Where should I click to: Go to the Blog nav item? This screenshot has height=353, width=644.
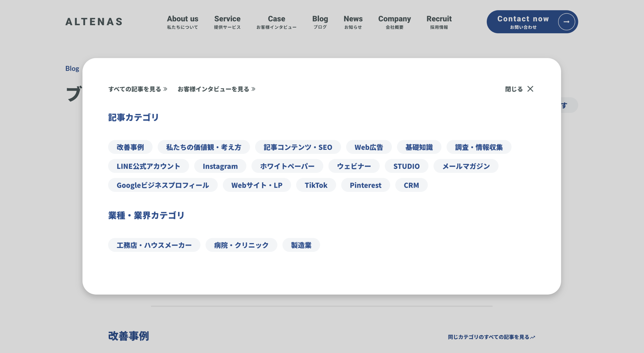320,22
